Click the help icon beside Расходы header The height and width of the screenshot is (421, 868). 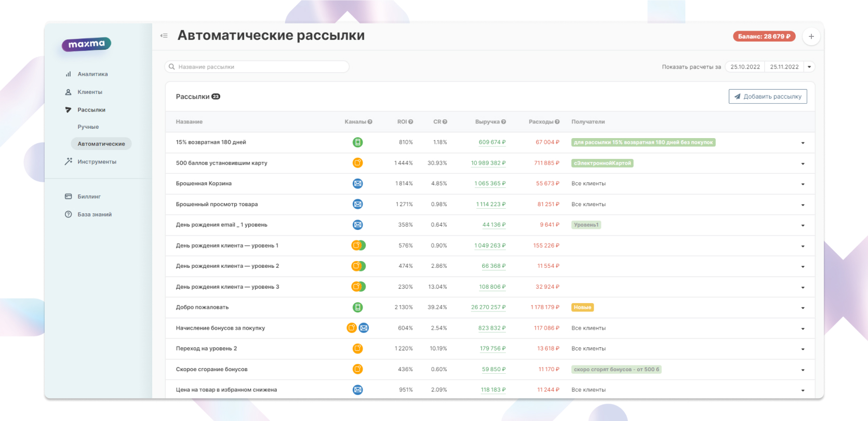pos(557,122)
